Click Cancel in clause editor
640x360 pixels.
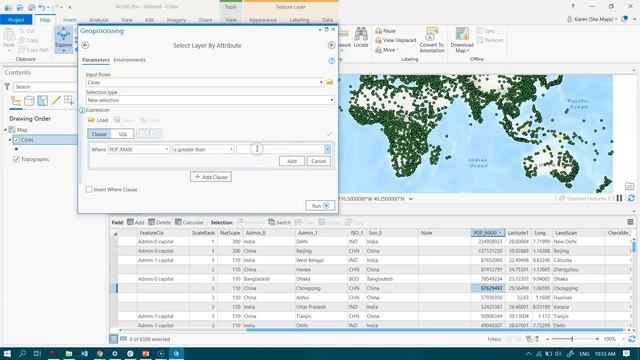click(318, 161)
